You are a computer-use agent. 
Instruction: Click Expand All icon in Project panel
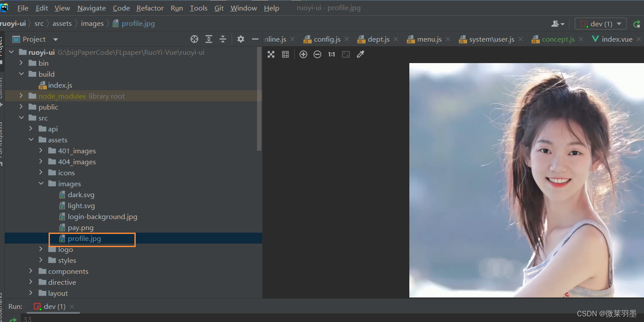209,39
